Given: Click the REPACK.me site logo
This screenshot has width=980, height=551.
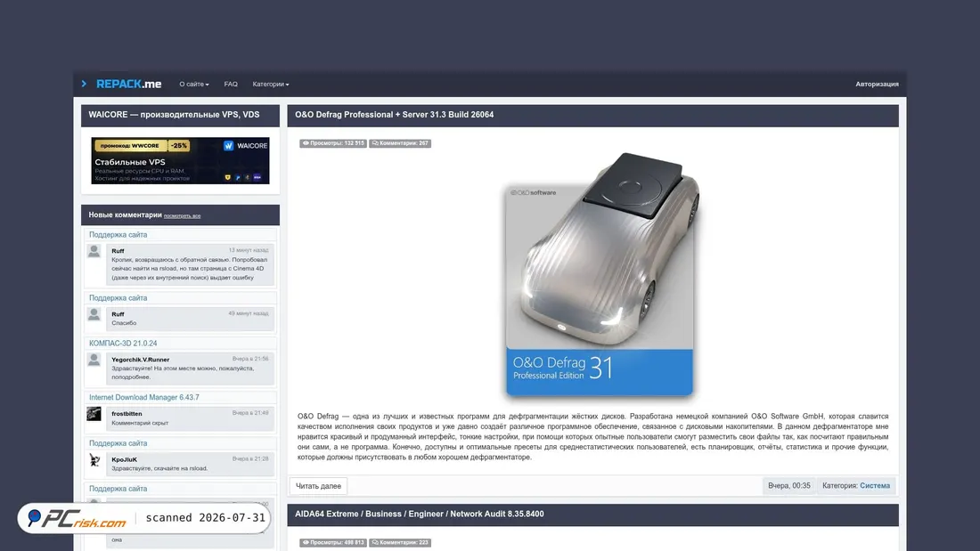Looking at the screenshot, I should [x=129, y=84].
